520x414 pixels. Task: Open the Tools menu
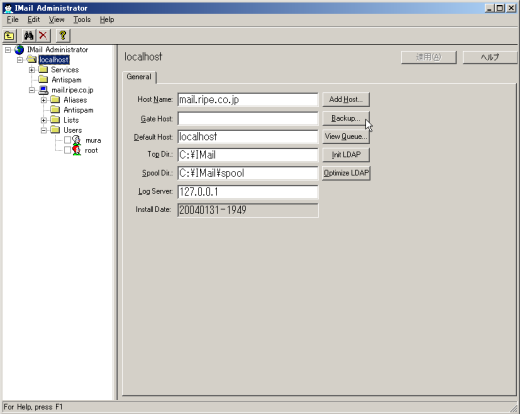(x=82, y=20)
